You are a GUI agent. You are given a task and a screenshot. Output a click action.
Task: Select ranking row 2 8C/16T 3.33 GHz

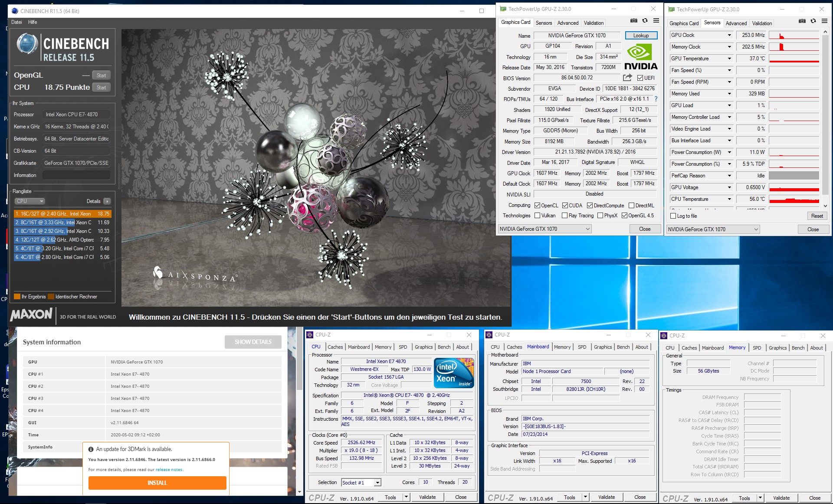62,223
